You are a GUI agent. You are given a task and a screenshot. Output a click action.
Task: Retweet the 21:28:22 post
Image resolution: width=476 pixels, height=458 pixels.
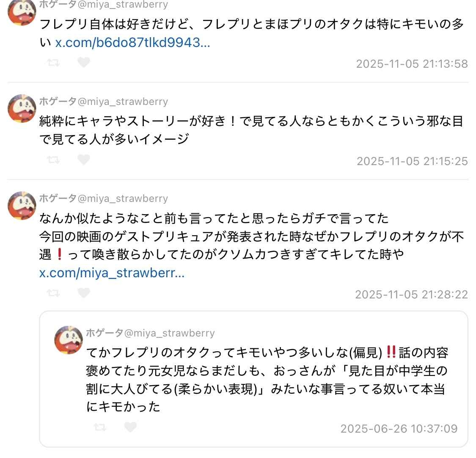click(x=53, y=293)
